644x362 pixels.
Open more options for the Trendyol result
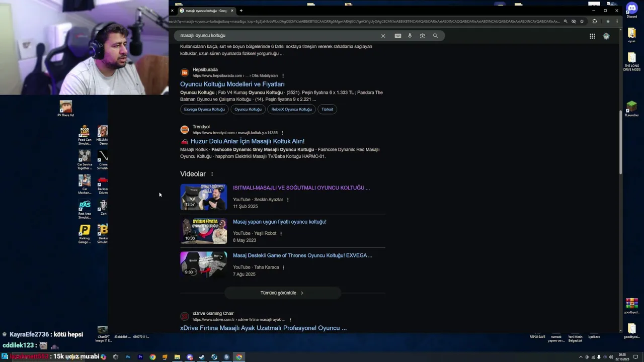[x=282, y=133]
